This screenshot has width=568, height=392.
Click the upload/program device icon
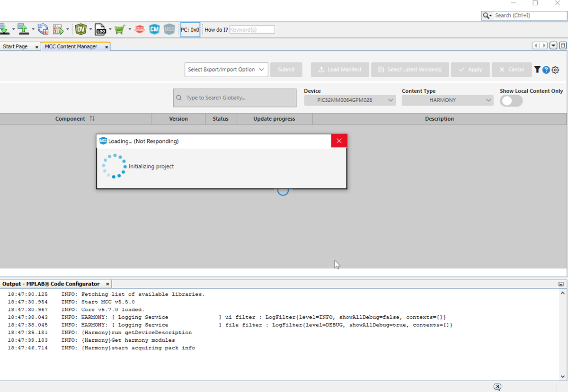24,29
